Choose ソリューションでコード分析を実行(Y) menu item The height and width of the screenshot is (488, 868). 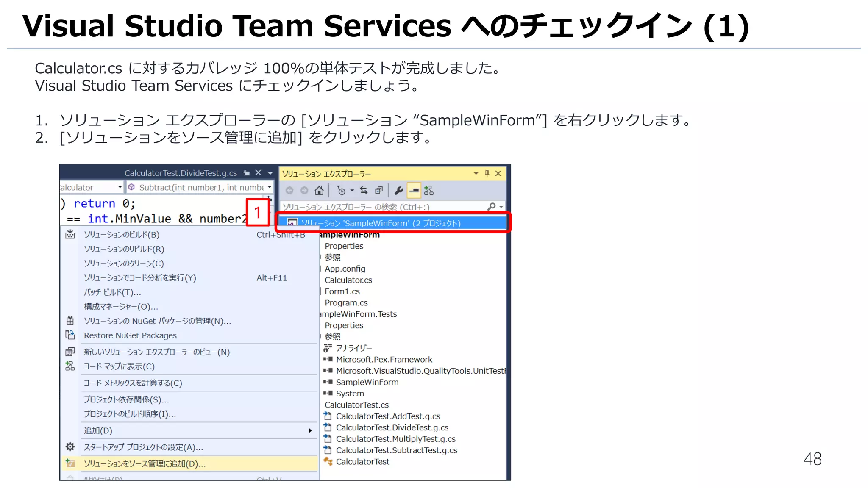[x=189, y=278]
